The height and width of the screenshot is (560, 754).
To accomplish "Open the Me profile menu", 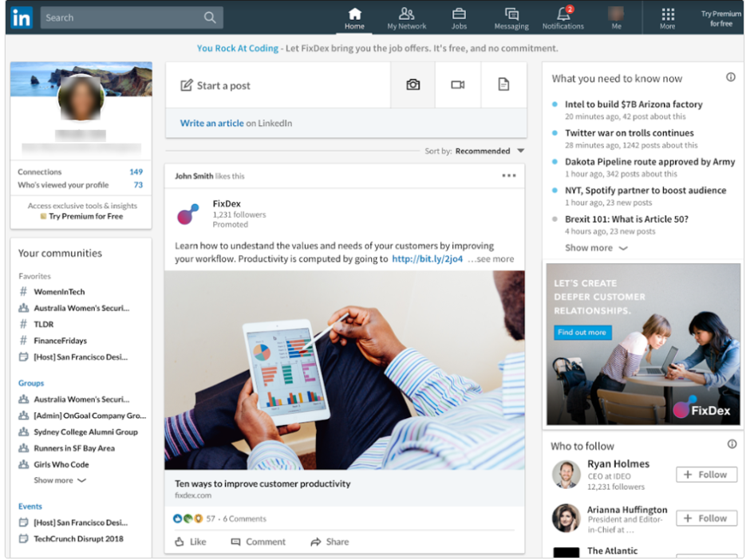I will (x=616, y=18).
